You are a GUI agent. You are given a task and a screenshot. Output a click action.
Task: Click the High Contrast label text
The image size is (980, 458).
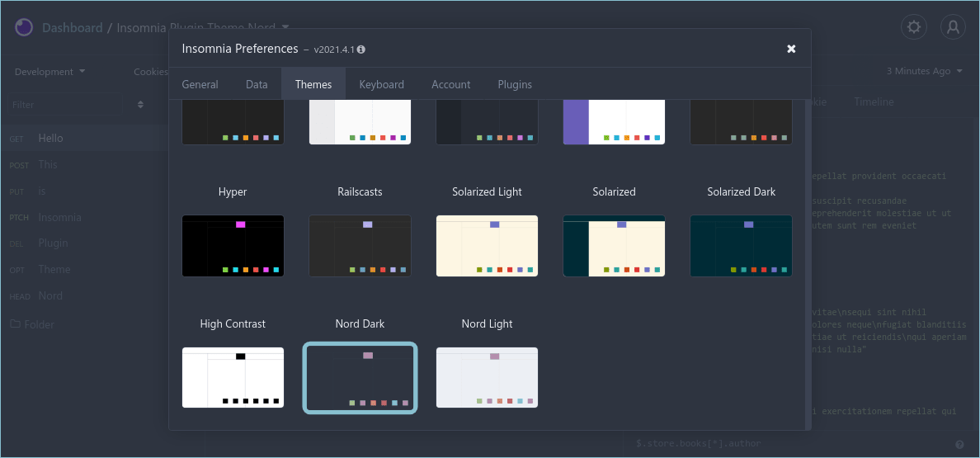tap(233, 323)
